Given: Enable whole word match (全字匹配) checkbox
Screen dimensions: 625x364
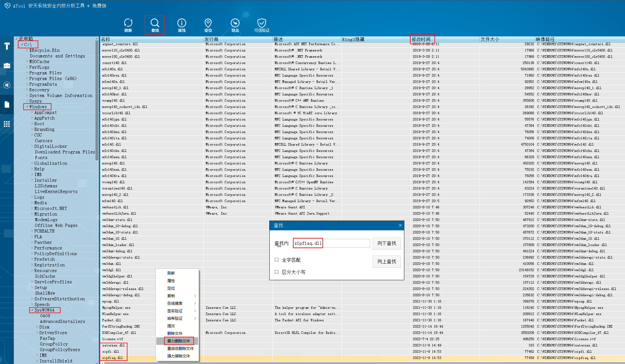Looking at the screenshot, I should pos(277,260).
